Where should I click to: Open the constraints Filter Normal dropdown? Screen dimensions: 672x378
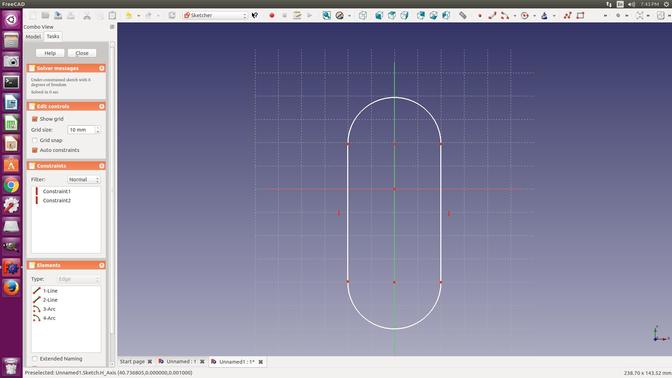coord(84,180)
